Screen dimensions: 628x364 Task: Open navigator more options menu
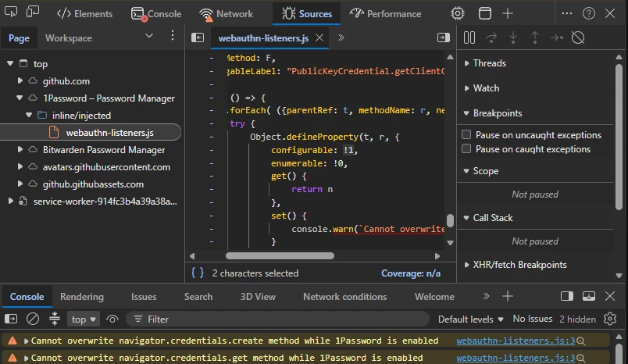tap(173, 36)
